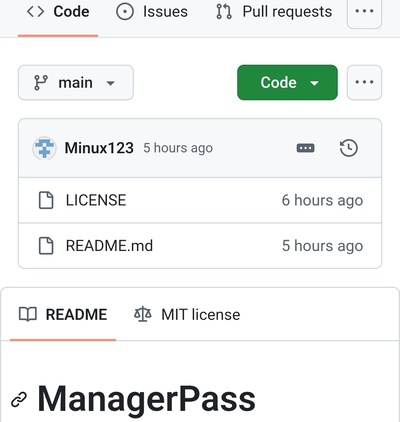
Task: Open the LICENSE file
Action: pyautogui.click(x=96, y=200)
